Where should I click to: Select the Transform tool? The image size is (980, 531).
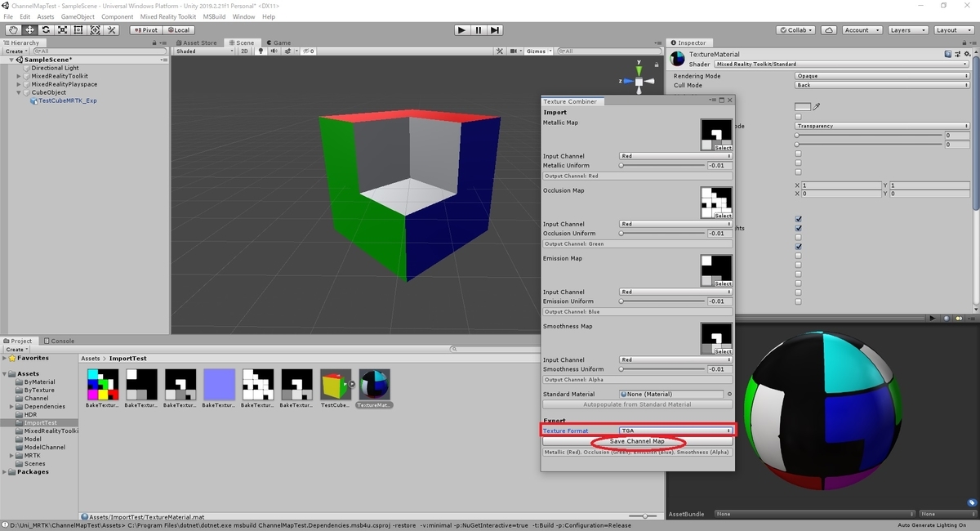point(95,30)
